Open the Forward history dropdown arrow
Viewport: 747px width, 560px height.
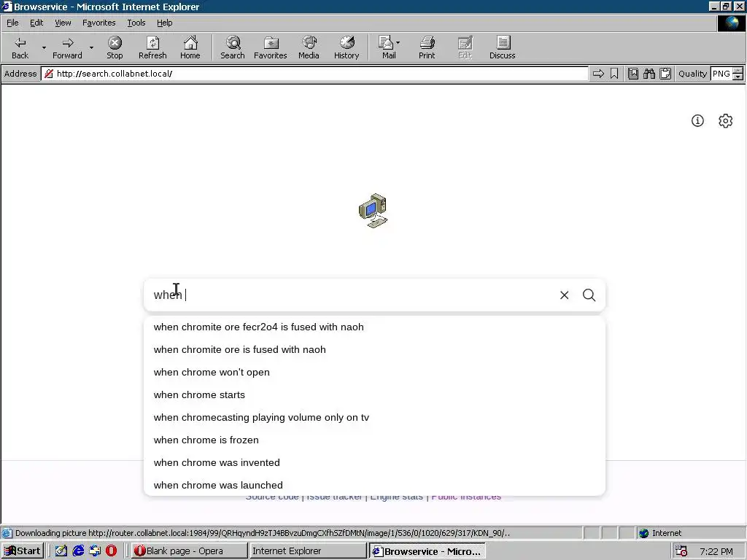(91, 47)
